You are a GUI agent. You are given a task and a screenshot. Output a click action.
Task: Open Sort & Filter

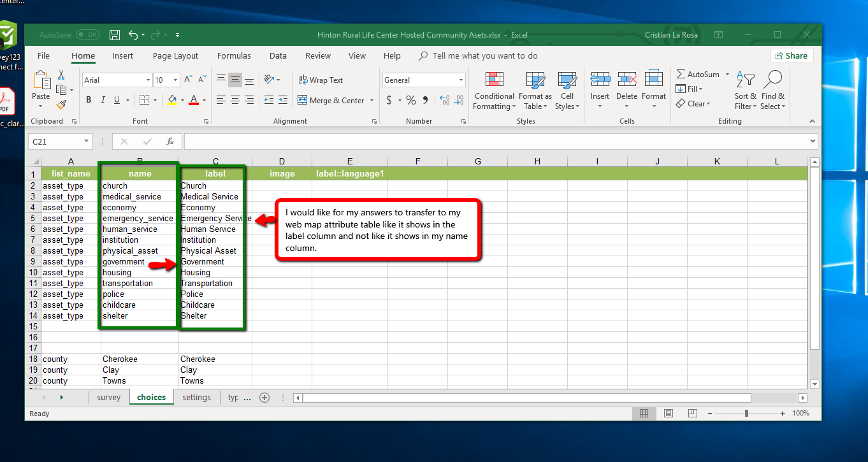[745, 90]
